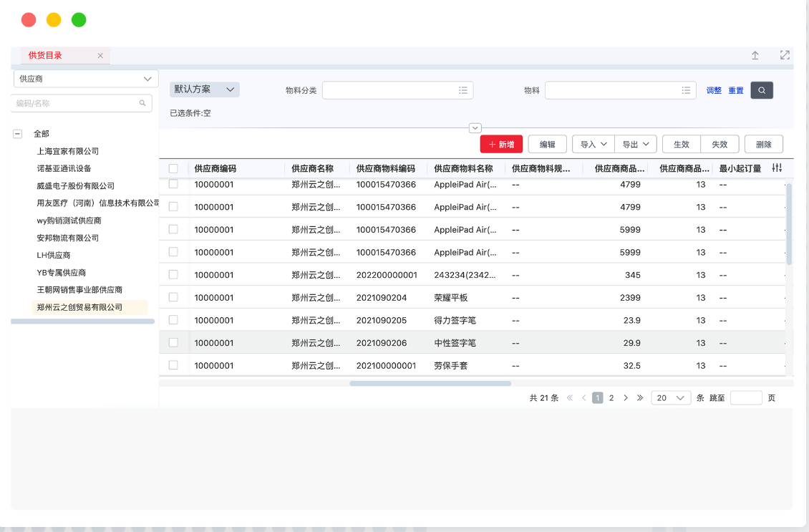Select YB专属供应商
Viewport: 809px width, 532px height.
[x=61, y=273]
